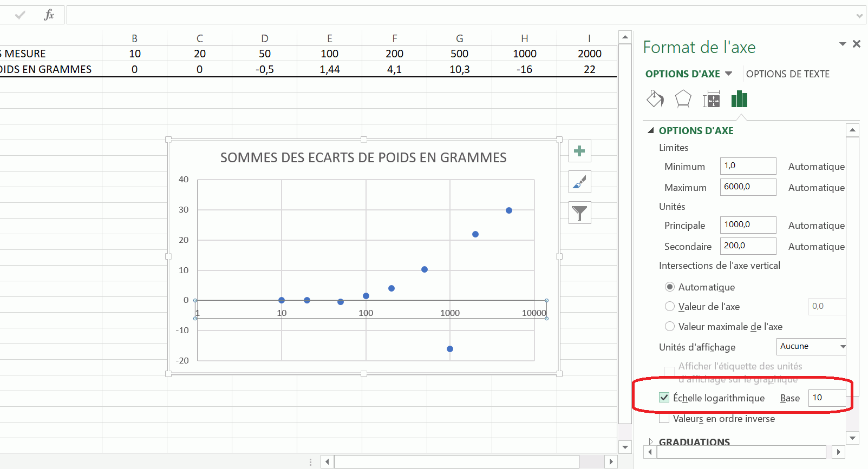Select the Axis Options bar chart icon
This screenshot has height=469, width=868.
click(739, 99)
